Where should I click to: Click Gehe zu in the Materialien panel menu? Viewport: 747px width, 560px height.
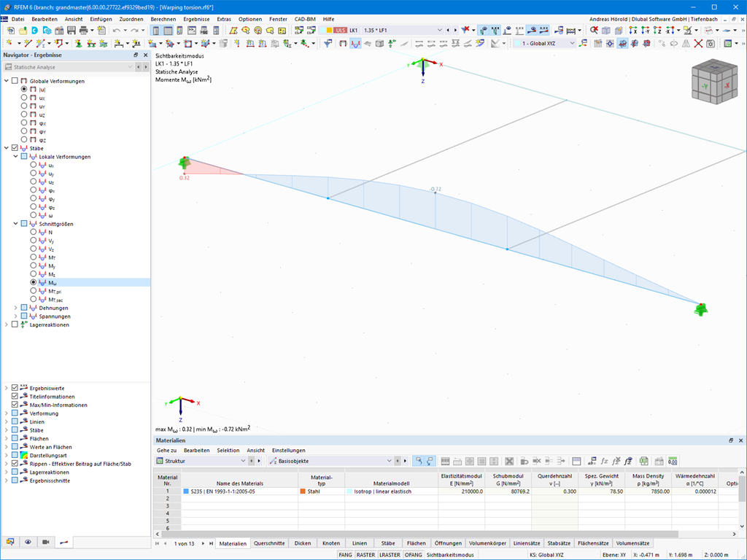tap(167, 450)
